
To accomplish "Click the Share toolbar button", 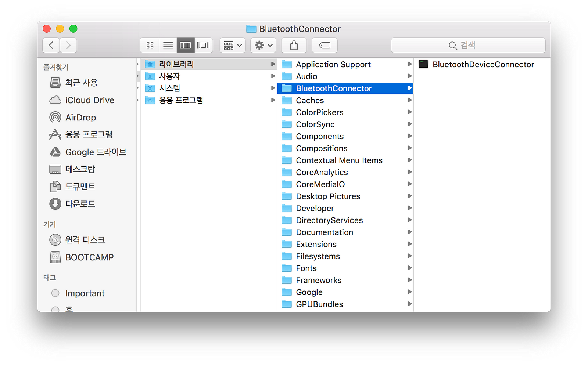I will point(294,45).
